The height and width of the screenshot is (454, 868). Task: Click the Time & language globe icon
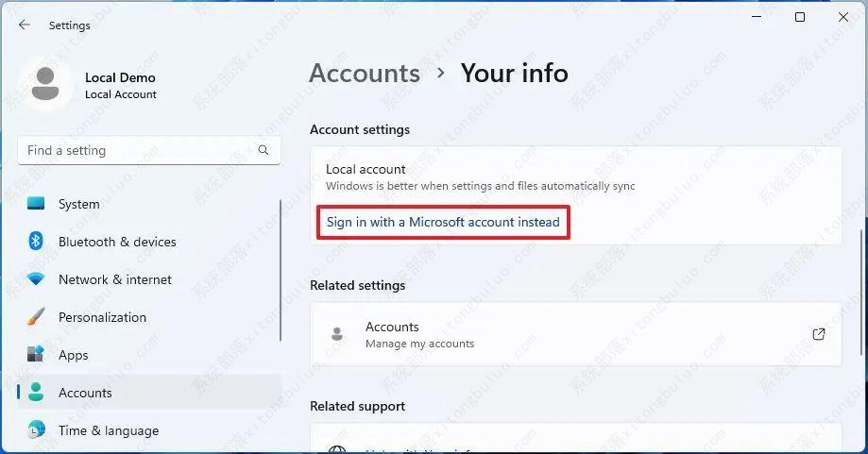(37, 430)
